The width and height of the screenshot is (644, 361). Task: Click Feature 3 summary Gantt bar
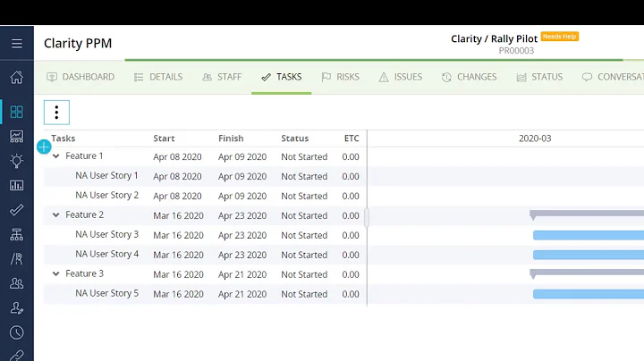click(x=587, y=273)
